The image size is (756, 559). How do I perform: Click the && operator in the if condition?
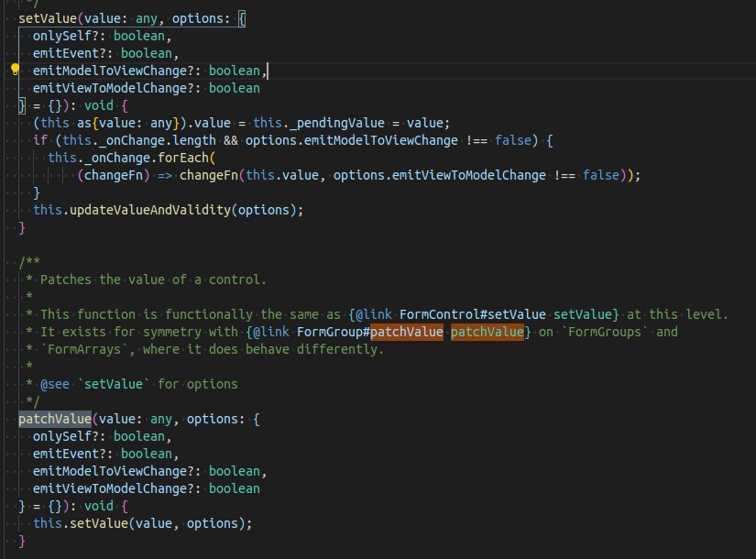point(231,140)
